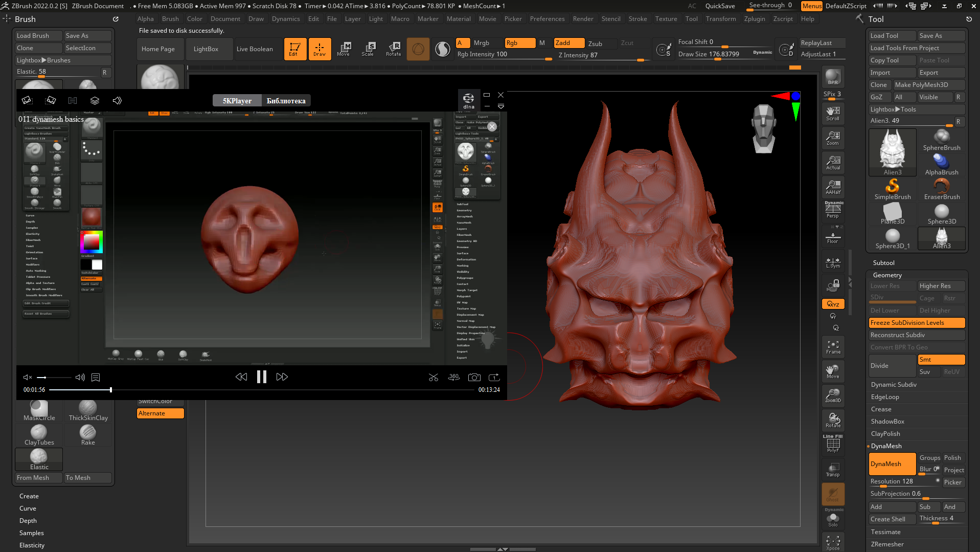Viewport: 980px width, 552px height.
Task: Expand the ZRemesher section
Action: point(887,544)
